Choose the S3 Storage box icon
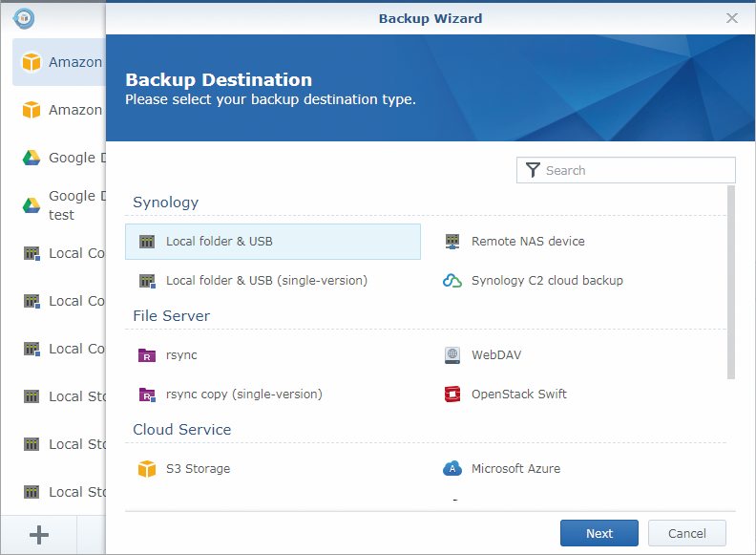This screenshot has height=555, width=756. click(x=147, y=469)
